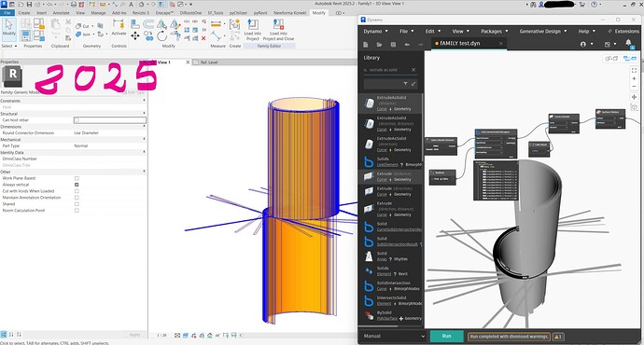Collapse the Identity Data section

(x=144, y=152)
